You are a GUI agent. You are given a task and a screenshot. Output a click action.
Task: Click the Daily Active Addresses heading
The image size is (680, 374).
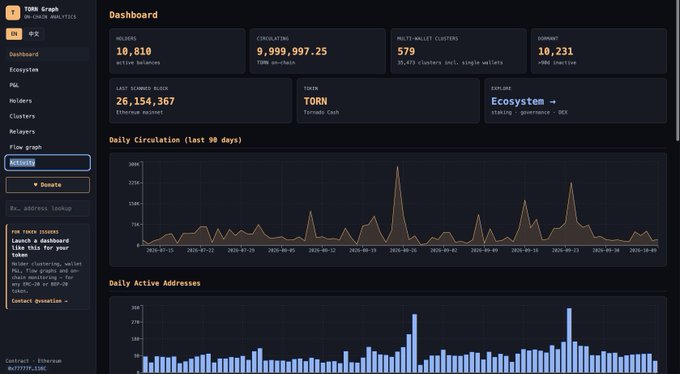tap(155, 283)
